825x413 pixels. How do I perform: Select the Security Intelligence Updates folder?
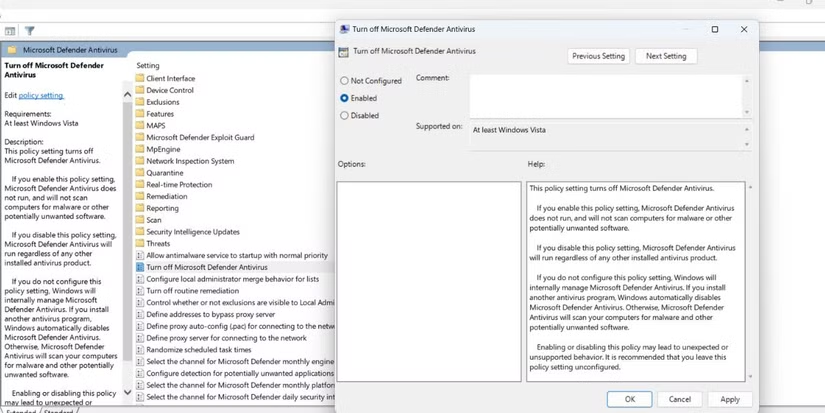click(x=192, y=232)
